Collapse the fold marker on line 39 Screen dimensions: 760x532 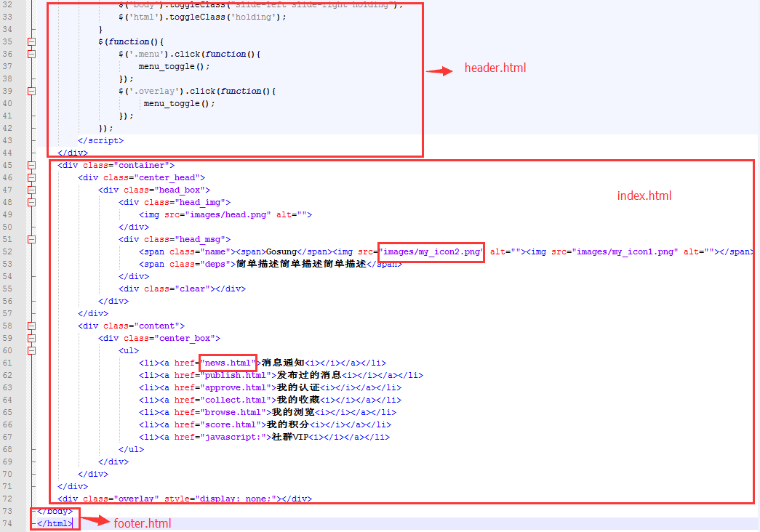31,91
